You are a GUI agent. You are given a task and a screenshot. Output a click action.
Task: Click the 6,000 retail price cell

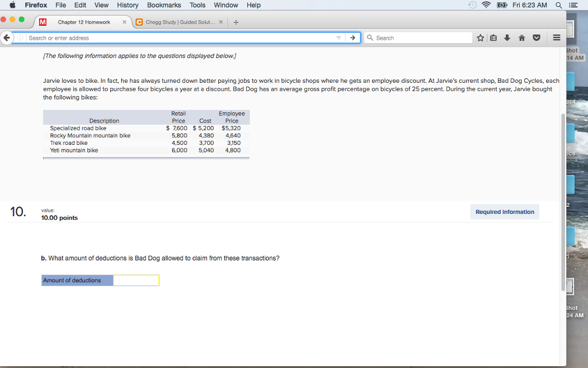[x=179, y=150]
